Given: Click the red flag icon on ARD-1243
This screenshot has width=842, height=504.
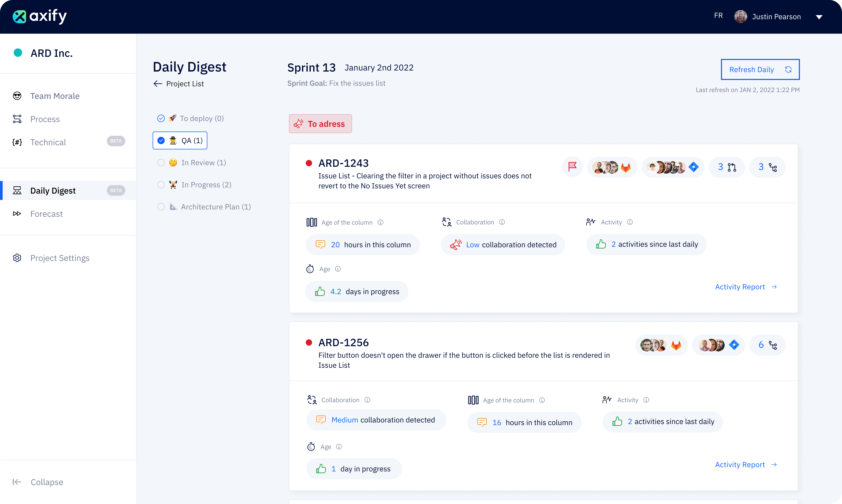Looking at the screenshot, I should click(x=572, y=167).
